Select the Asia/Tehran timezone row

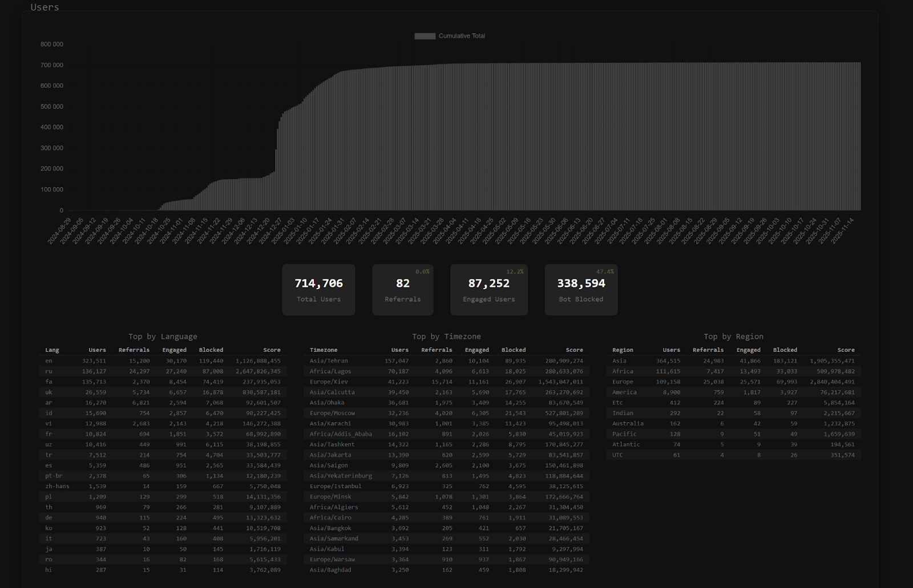coord(329,361)
